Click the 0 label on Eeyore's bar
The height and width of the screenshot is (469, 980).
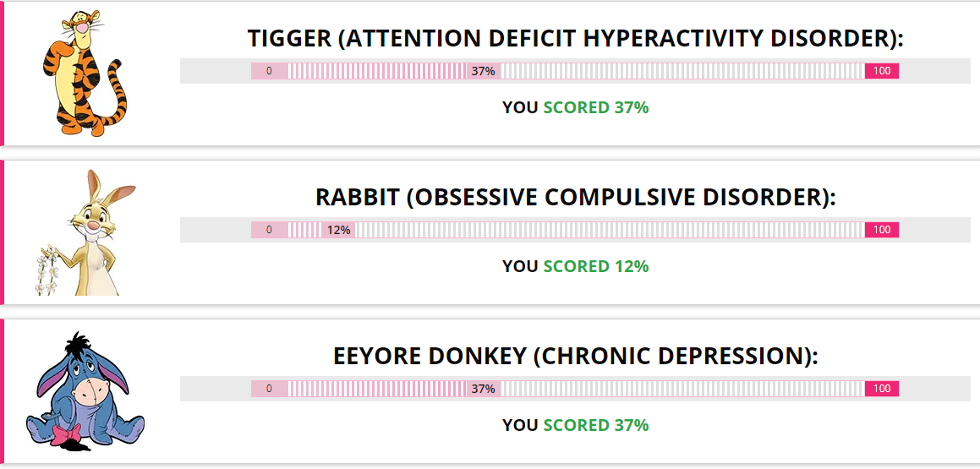[x=270, y=389]
